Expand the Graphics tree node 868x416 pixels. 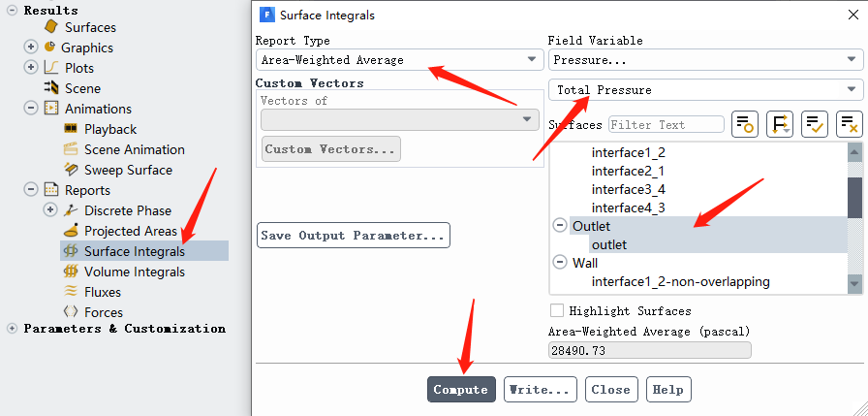click(31, 48)
